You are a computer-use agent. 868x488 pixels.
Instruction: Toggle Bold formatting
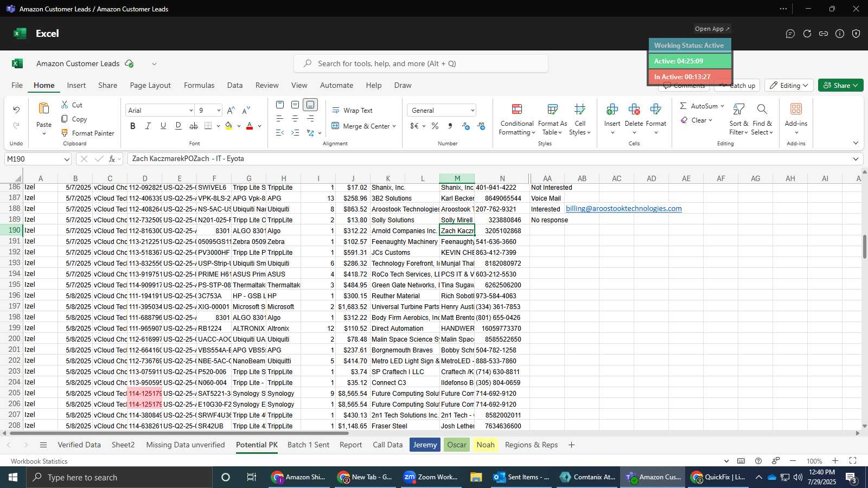click(133, 126)
